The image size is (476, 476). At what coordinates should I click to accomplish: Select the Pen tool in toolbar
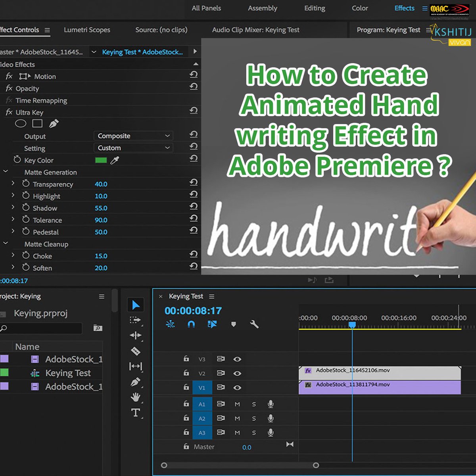click(x=135, y=382)
